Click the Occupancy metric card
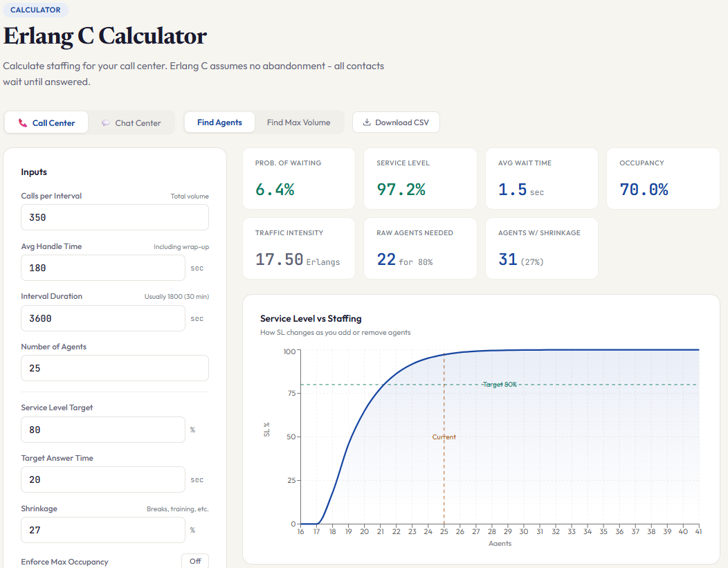 (662, 178)
